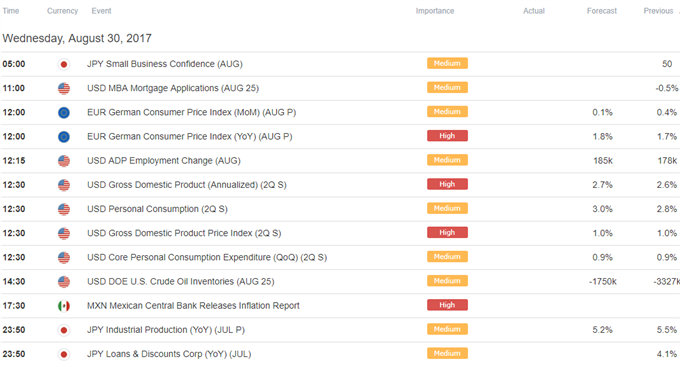Image resolution: width=680 pixels, height=367 pixels.
Task: Click Medium badge for MBA Mortgage Applications
Action: 447,88
